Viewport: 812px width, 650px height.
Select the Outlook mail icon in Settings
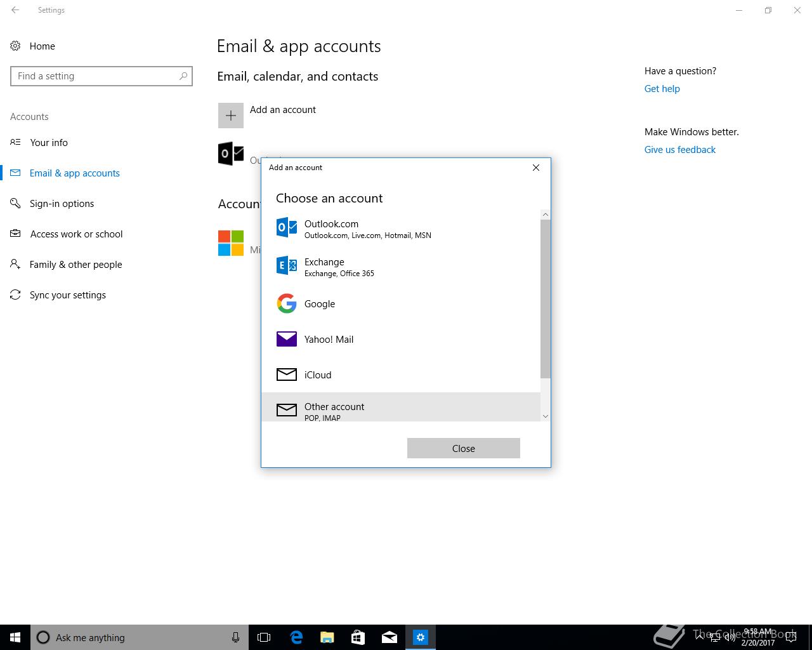point(231,154)
